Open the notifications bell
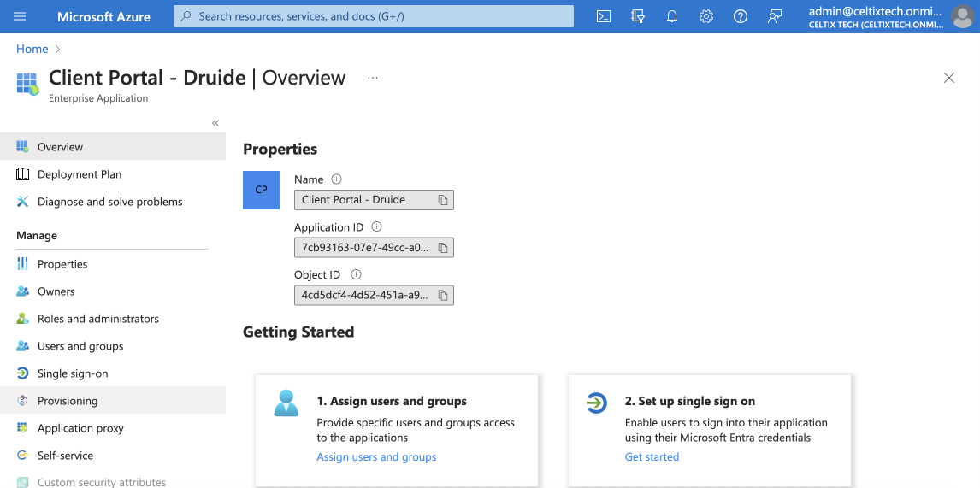The image size is (980, 488). click(x=672, y=16)
